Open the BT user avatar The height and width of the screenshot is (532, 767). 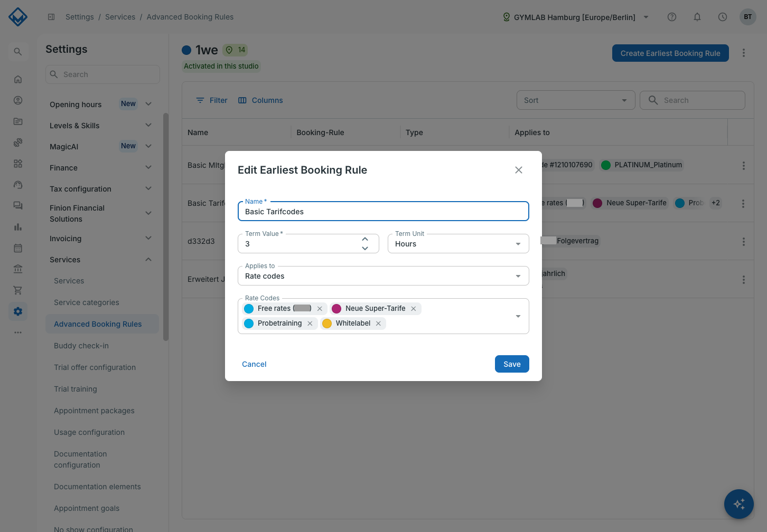click(x=748, y=17)
